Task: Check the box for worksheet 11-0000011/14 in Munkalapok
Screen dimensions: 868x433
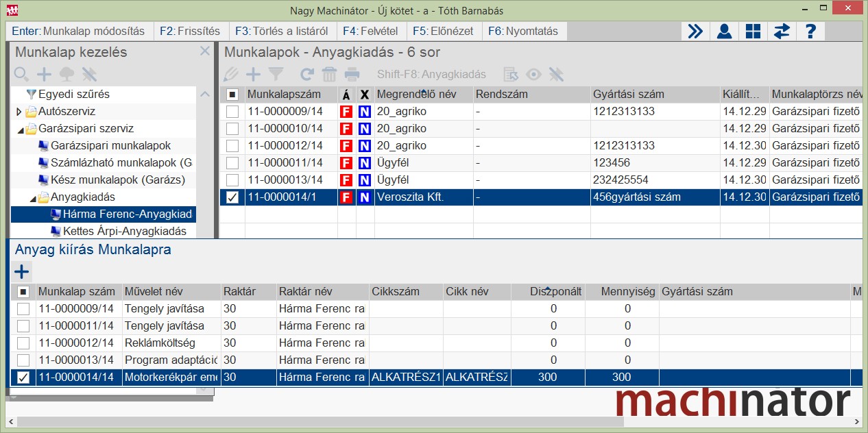Action: (233, 162)
